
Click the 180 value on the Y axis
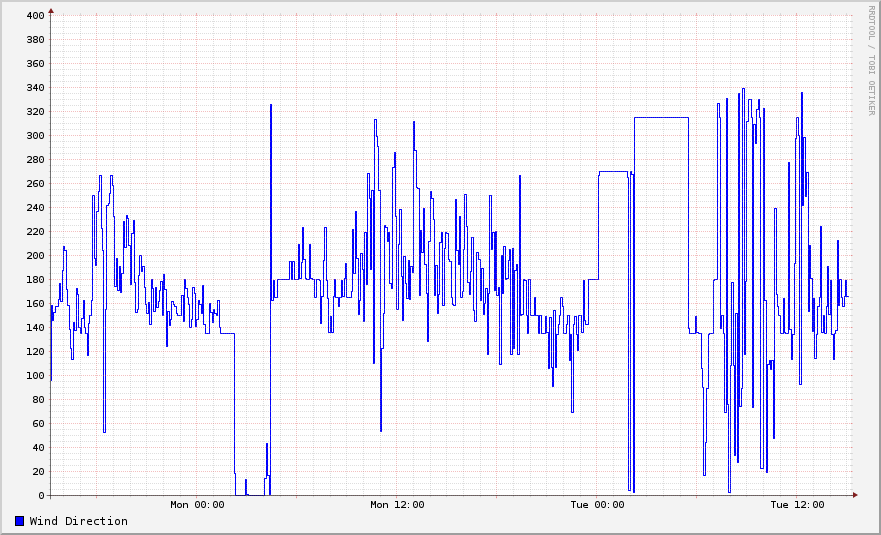35,280
